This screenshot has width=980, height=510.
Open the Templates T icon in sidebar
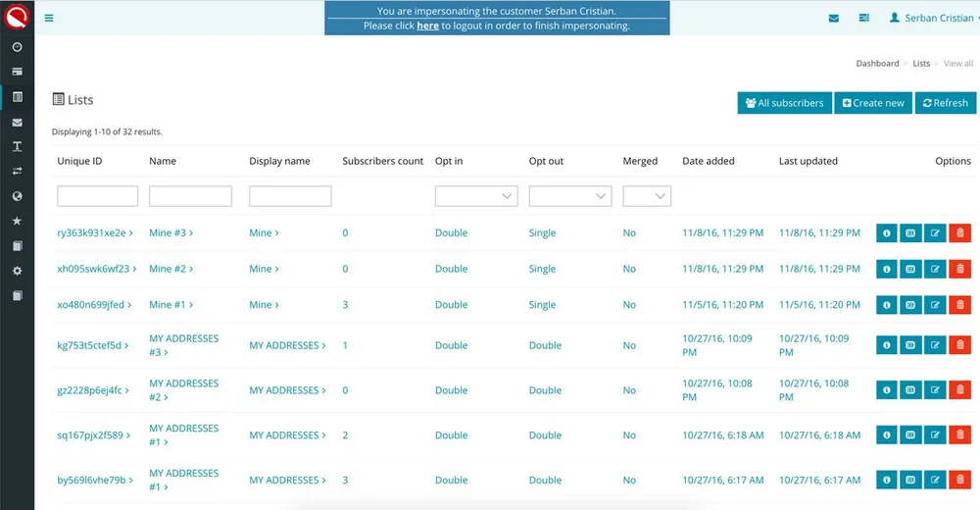click(x=18, y=146)
